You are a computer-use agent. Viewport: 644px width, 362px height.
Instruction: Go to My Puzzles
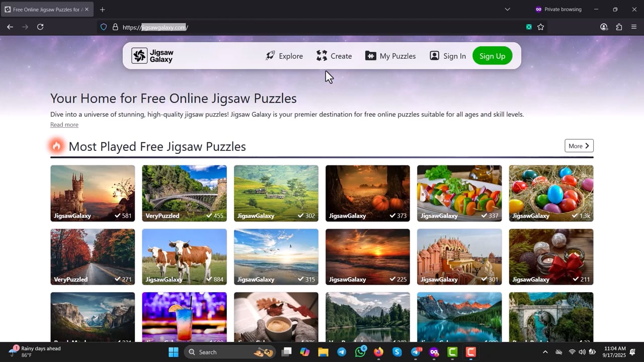(390, 56)
